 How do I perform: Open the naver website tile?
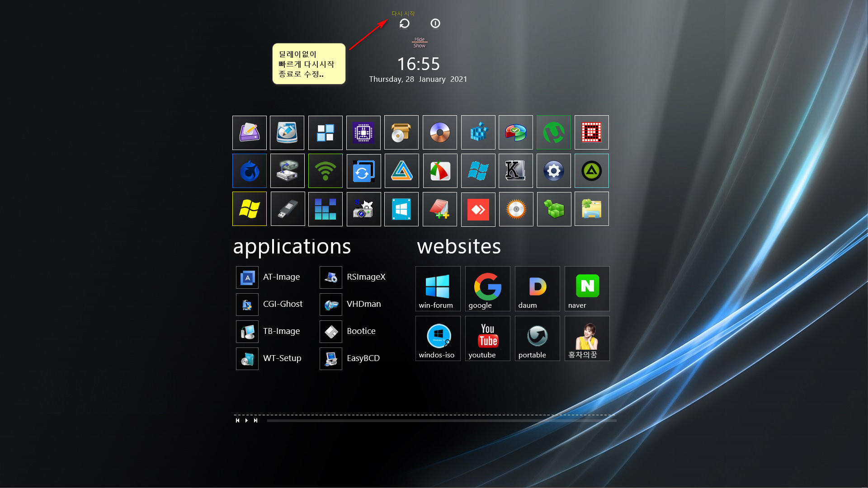click(x=587, y=289)
